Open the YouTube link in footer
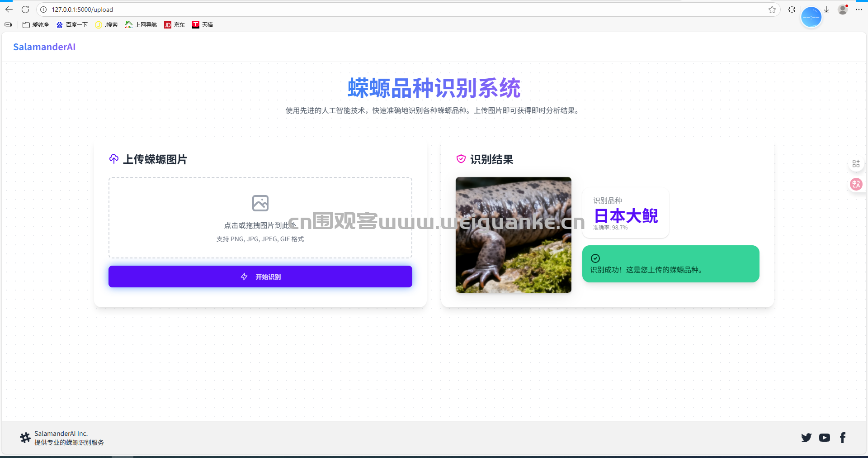Screen dimensions: 868x458 point(824,438)
